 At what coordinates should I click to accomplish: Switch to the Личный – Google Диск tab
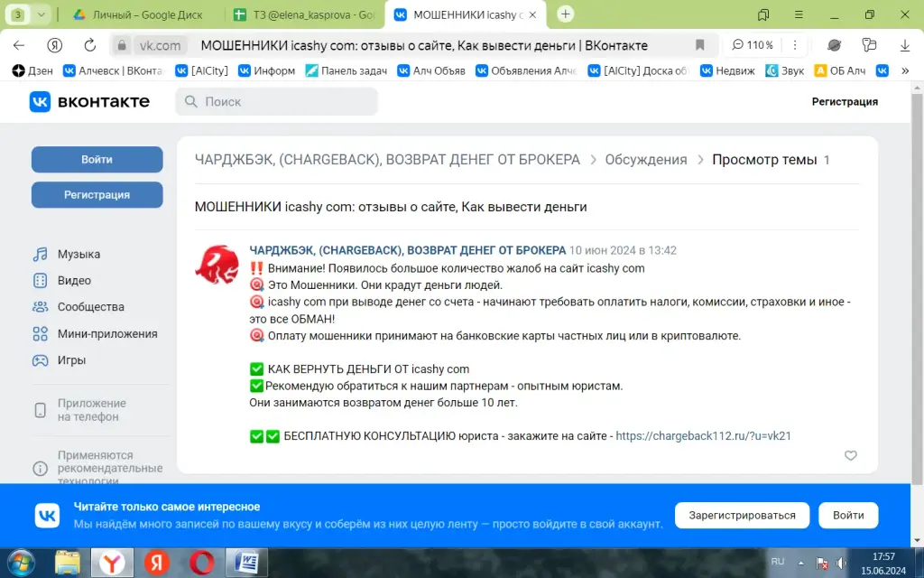(138, 14)
